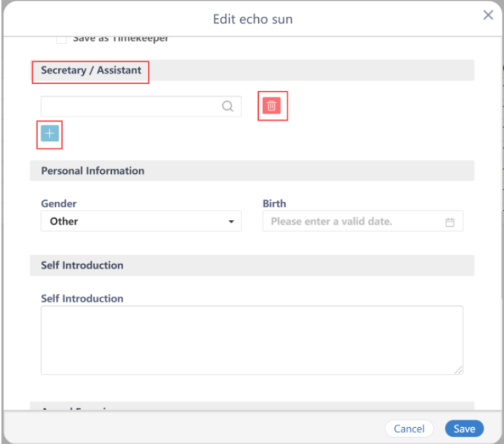Click the Personal Information section header
504x444 pixels.
pos(92,171)
